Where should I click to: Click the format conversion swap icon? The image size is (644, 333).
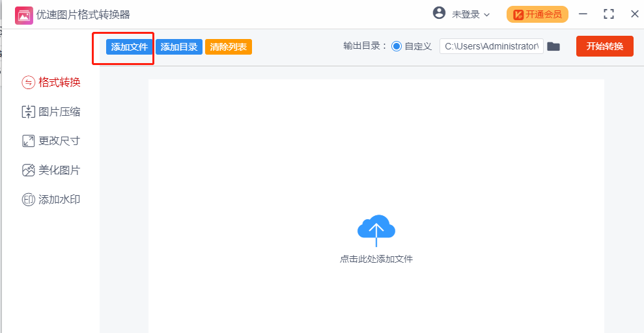(29, 83)
